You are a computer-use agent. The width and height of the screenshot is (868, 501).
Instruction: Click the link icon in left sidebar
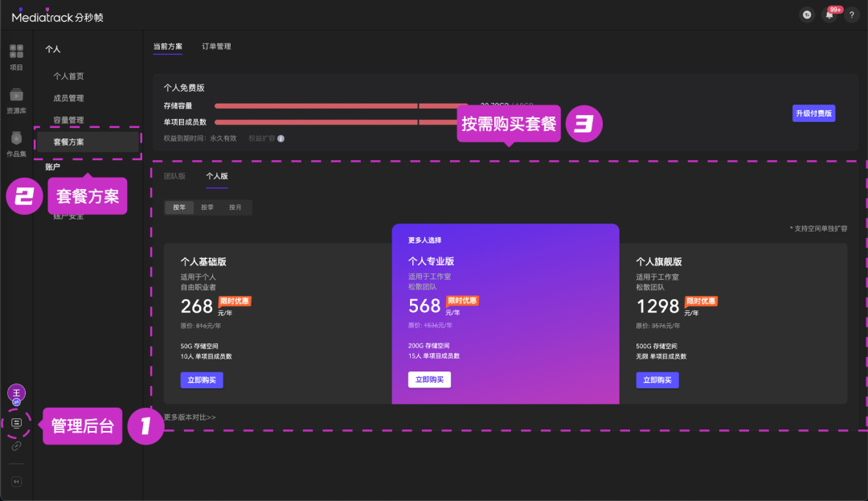click(16, 446)
